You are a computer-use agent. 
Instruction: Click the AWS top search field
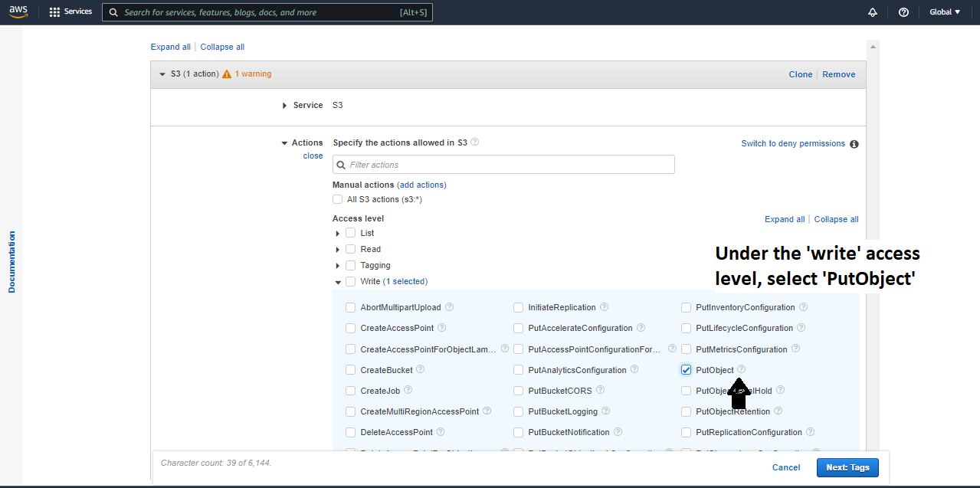point(267,12)
